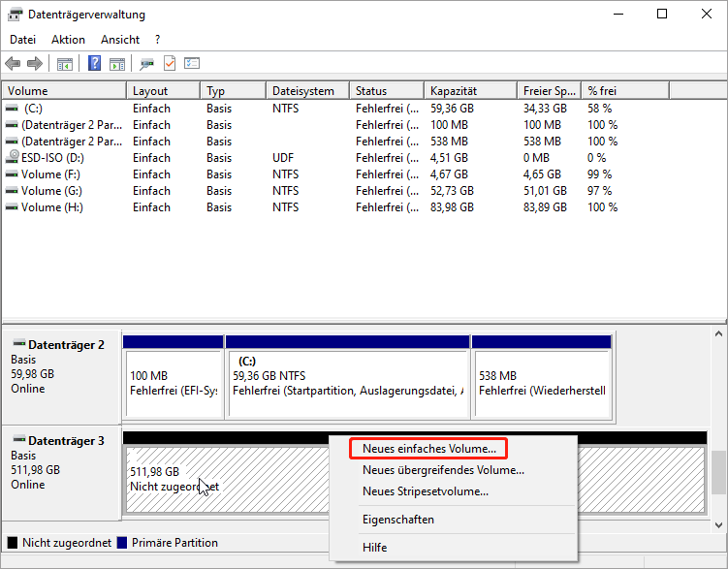Open the Ansicht menu
The width and height of the screenshot is (728, 569).
[x=120, y=40]
